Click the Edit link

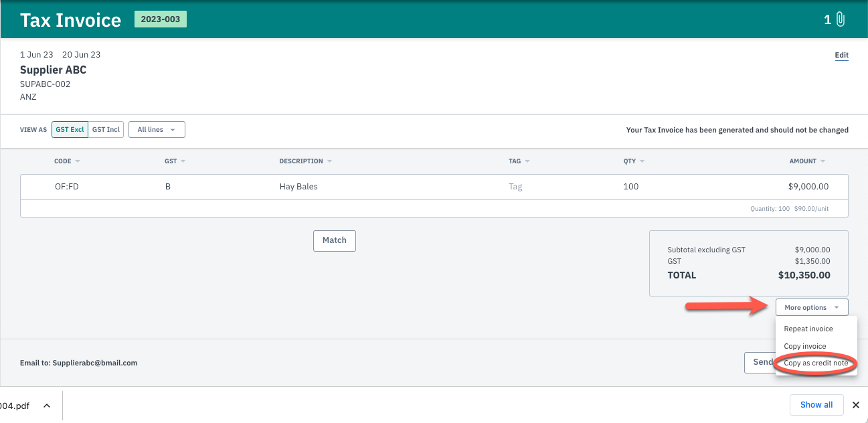841,55
